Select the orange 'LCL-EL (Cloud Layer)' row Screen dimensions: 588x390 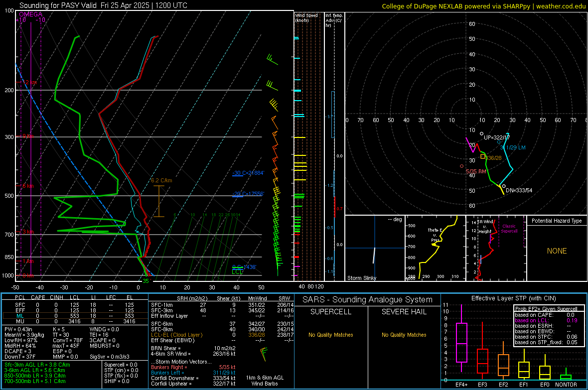[x=222, y=335]
